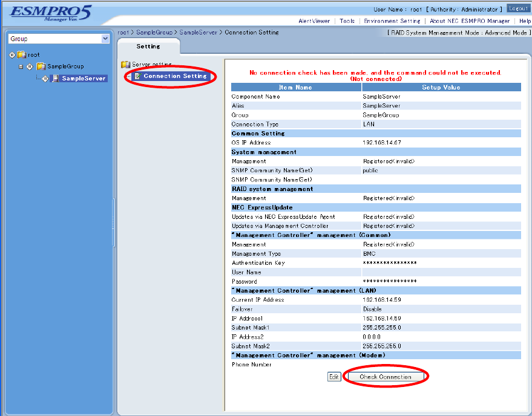This screenshot has height=416, width=532.
Task: Click the root folder icon in tree
Action: click(21, 54)
